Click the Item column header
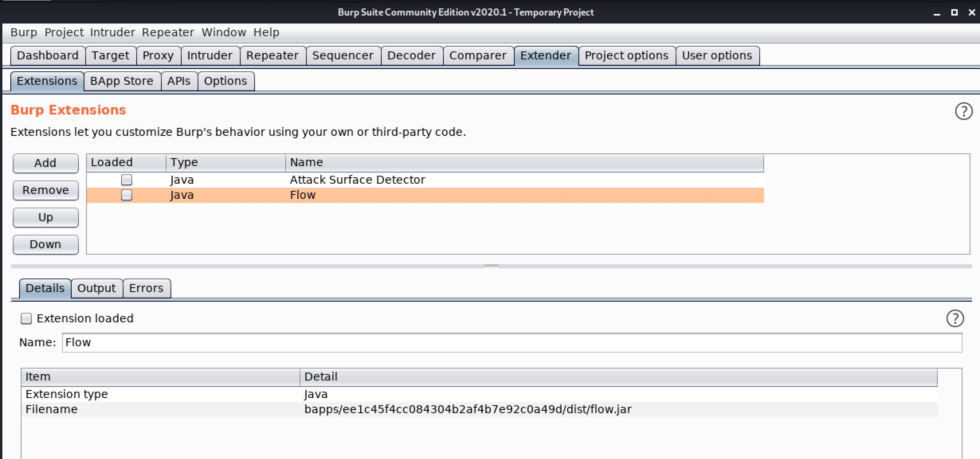Screen dimensions: 980x459 (x=161, y=377)
